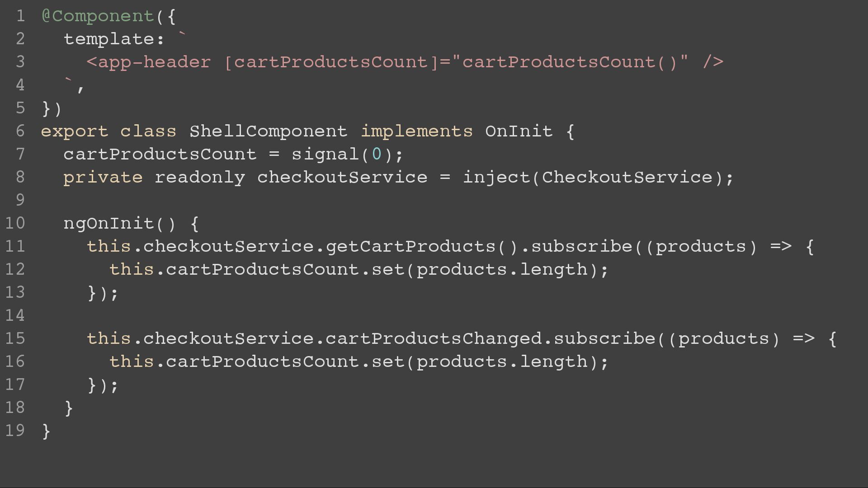Click the set call on line 12
This screenshot has height=488, width=868.
point(388,270)
